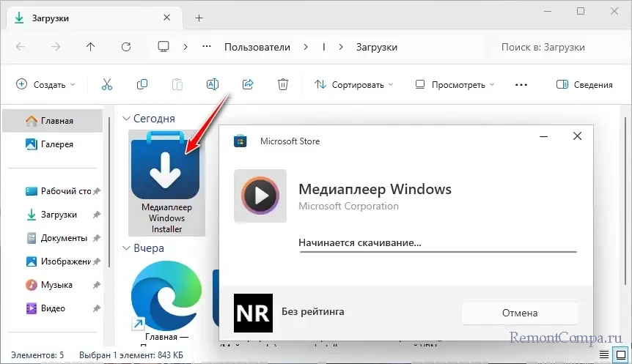Click the Share icon in toolbar
The width and height of the screenshot is (632, 364).
[248, 84]
